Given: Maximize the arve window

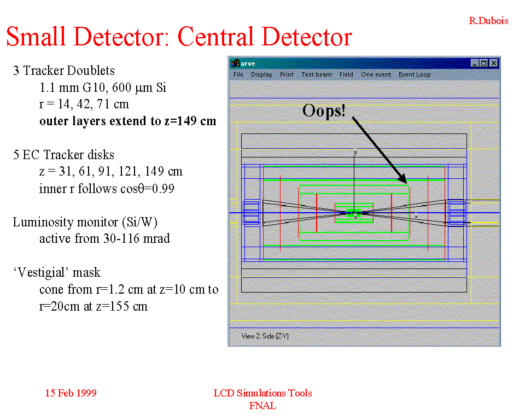Looking at the screenshot, I should (x=484, y=63).
